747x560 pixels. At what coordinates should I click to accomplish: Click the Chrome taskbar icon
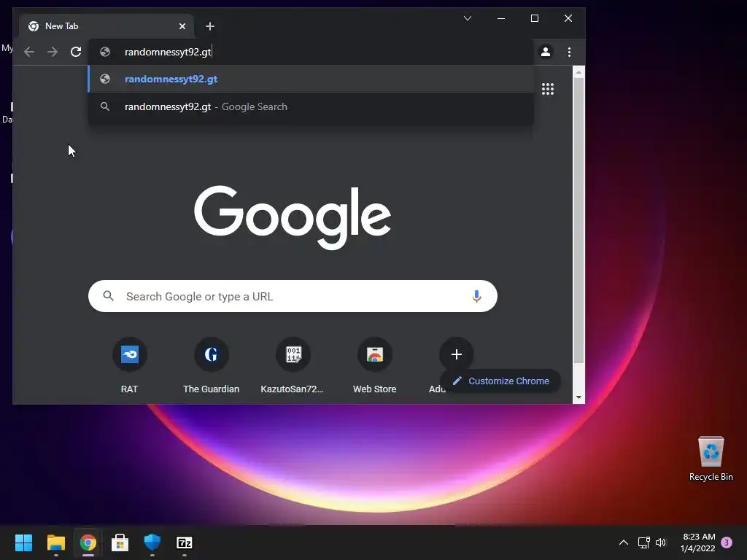[x=88, y=542]
